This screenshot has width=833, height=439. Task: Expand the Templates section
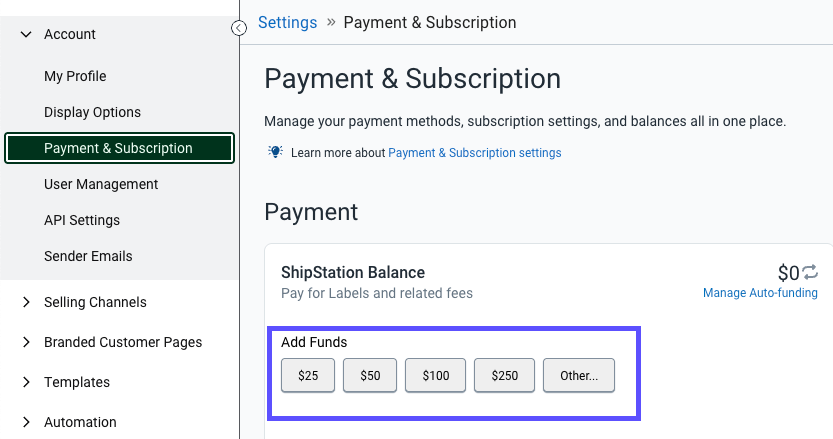click(x=27, y=382)
